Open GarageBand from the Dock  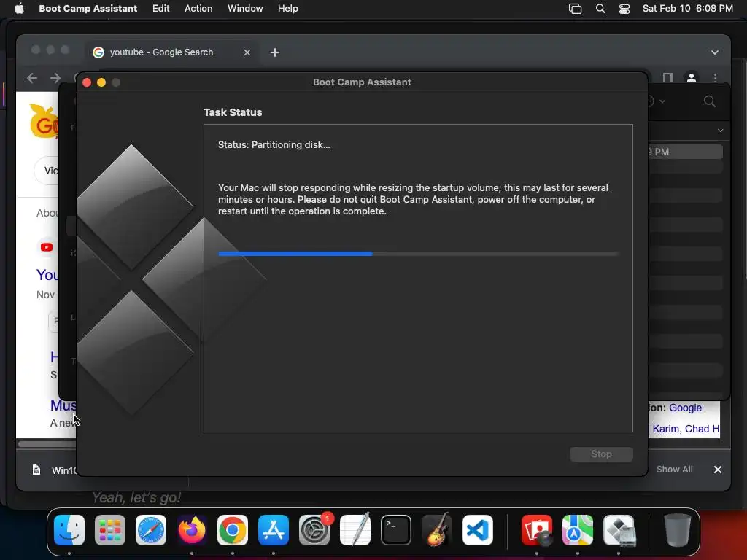click(437, 530)
